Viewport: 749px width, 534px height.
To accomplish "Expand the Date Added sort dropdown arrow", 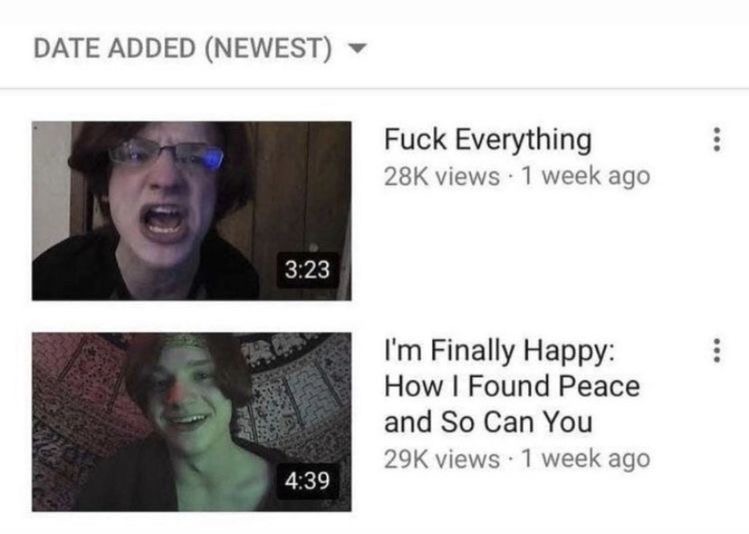I will pos(357,48).
